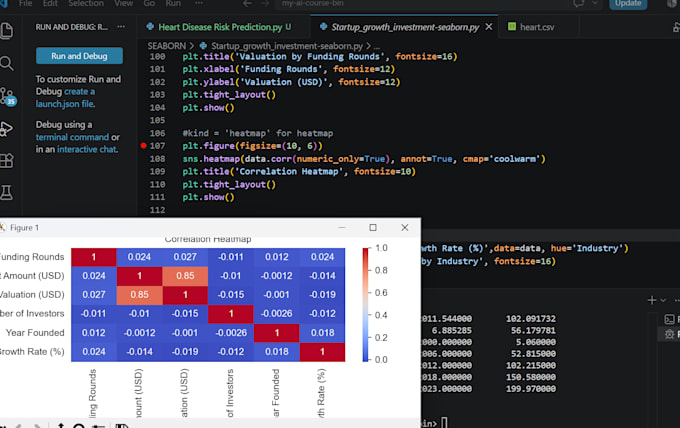This screenshot has width=680, height=428.
Task: Click line number 108 in the gutter
Action: coord(157,159)
